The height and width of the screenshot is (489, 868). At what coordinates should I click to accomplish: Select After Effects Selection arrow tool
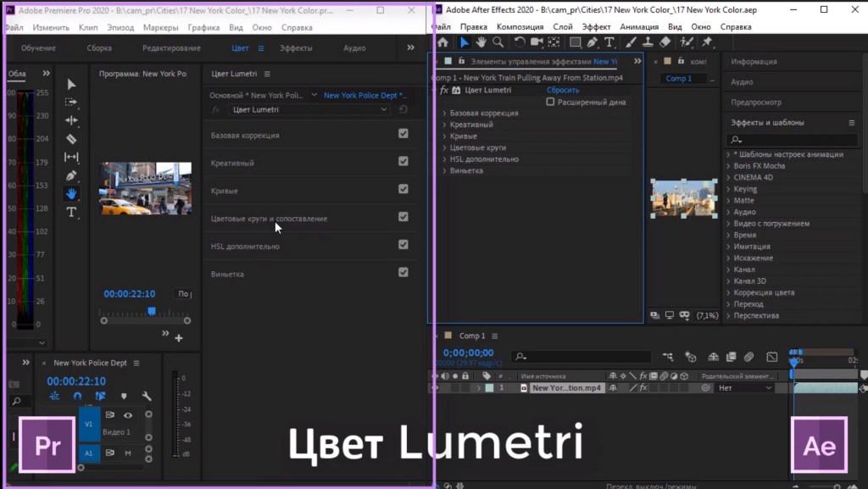coord(464,42)
